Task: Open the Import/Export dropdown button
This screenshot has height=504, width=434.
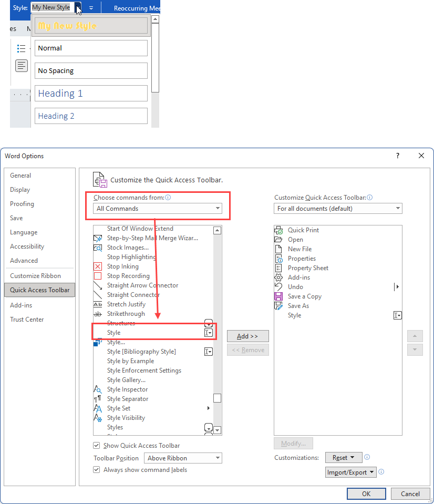Action: tap(351, 472)
